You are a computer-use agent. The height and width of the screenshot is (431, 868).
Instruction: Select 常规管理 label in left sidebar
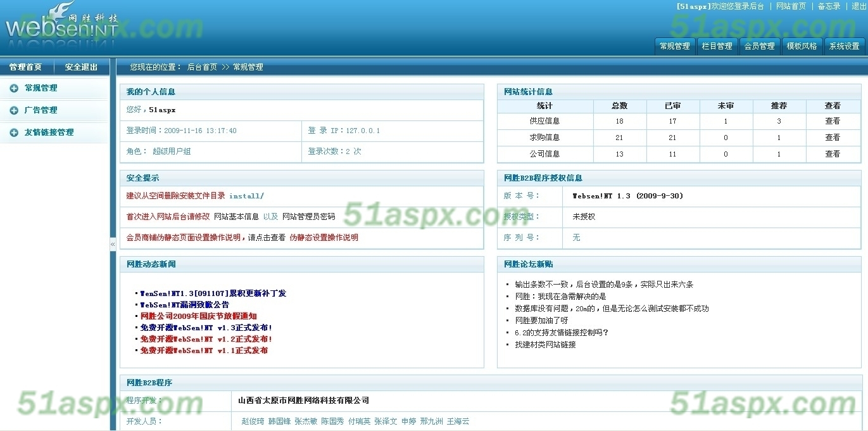[41, 88]
